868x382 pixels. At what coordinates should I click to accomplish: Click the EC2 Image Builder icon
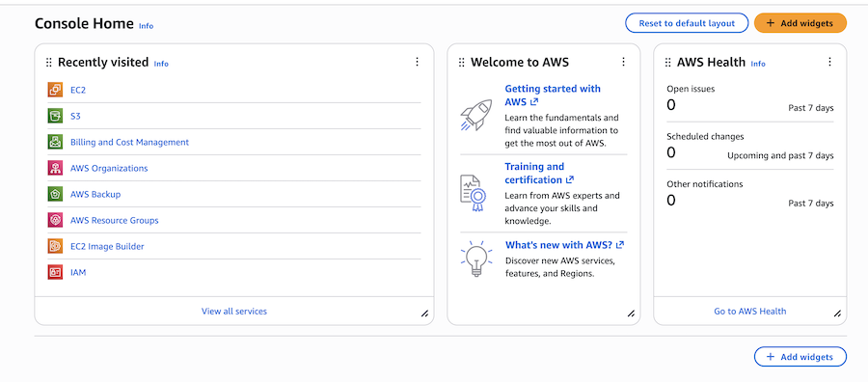(x=55, y=246)
